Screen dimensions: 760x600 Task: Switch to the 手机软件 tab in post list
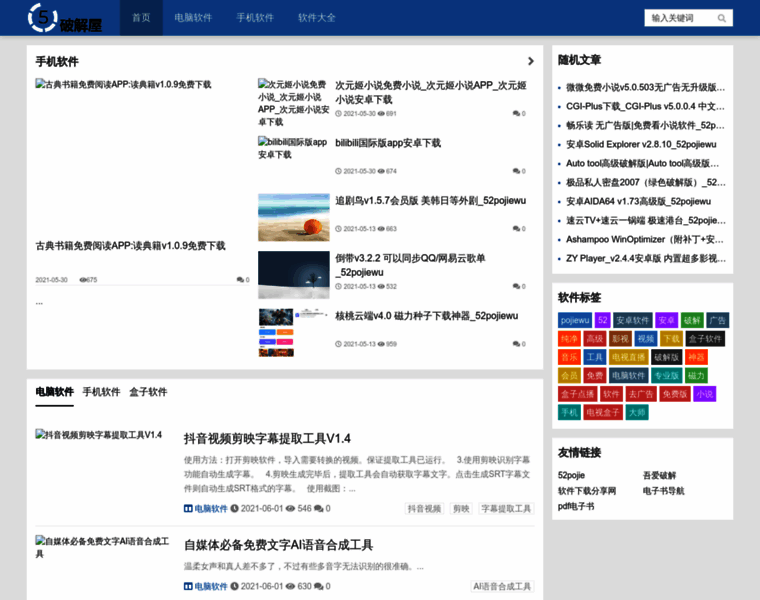click(x=101, y=392)
